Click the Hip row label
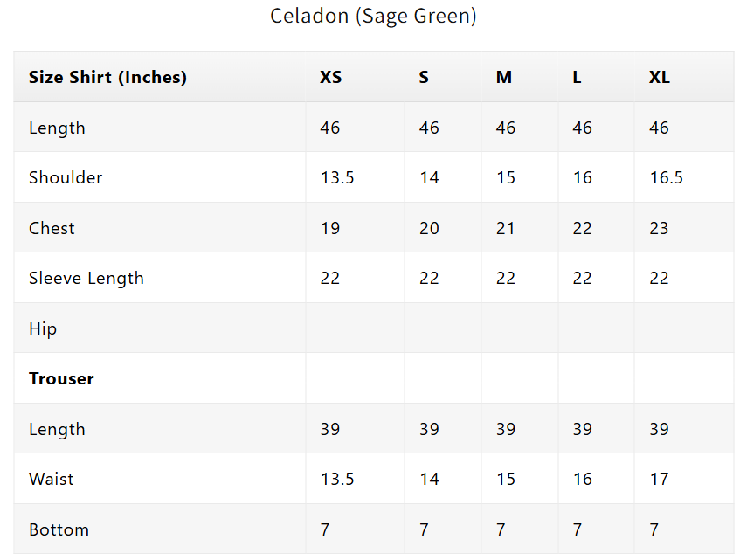 (43, 328)
